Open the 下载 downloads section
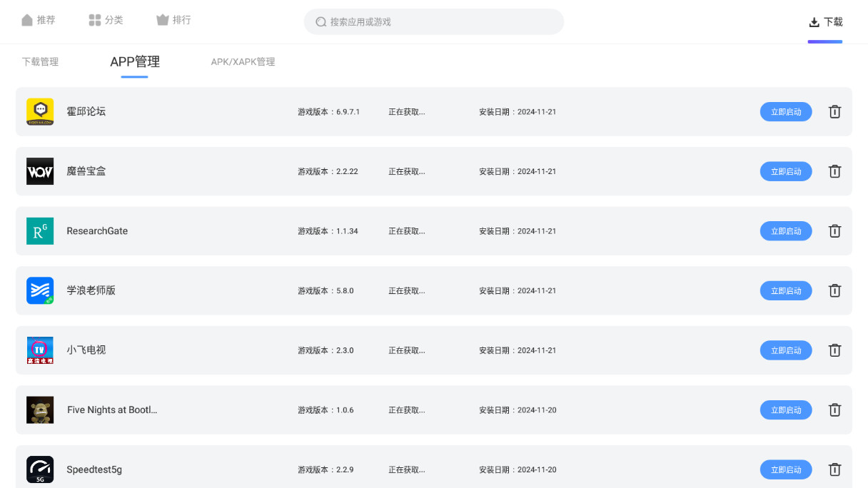This screenshot has width=868, height=488. pyautogui.click(x=825, y=22)
